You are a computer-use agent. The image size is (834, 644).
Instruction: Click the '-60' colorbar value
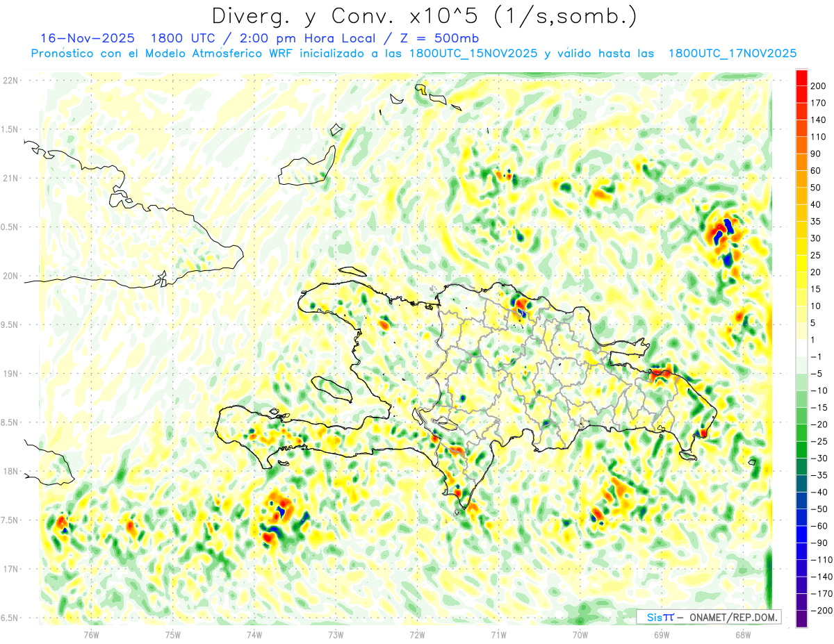[819, 526]
